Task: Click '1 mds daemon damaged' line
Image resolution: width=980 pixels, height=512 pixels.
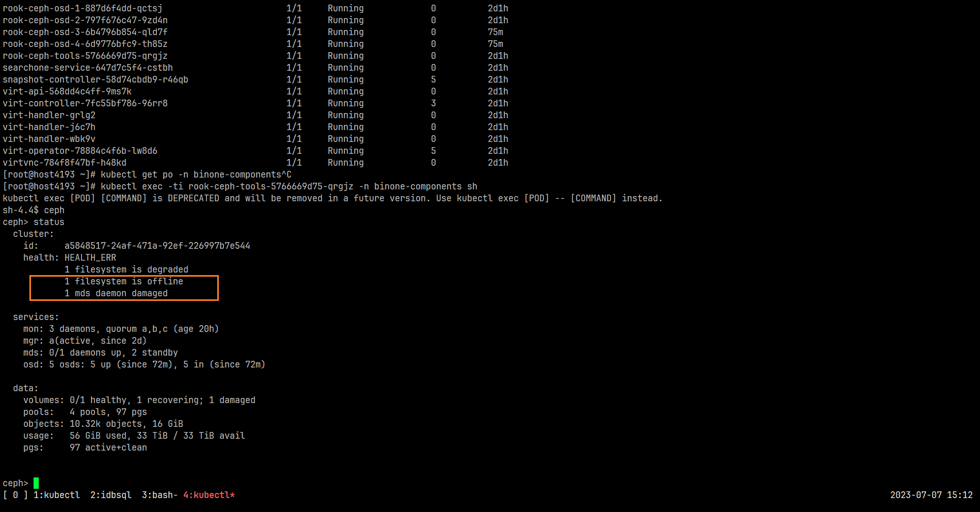Action: 116,293
